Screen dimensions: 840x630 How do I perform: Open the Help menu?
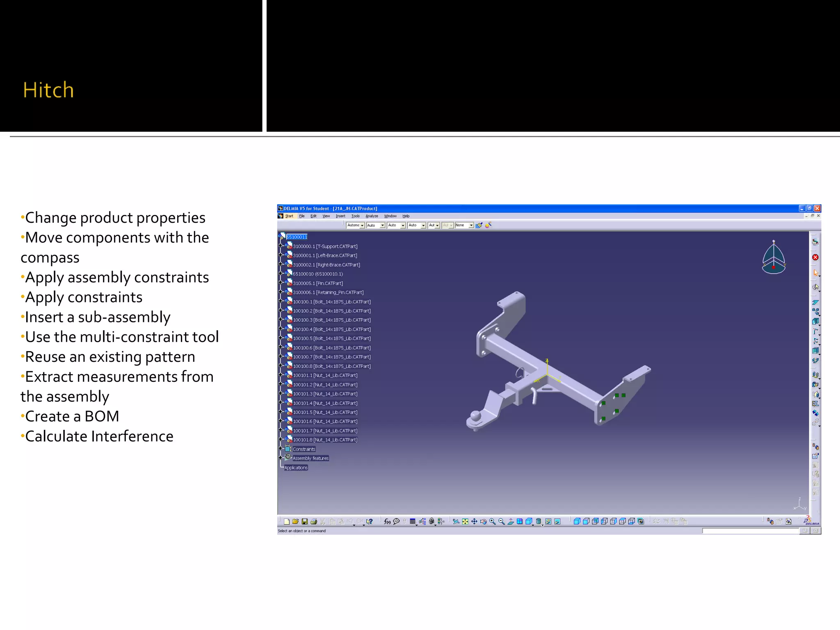point(406,216)
